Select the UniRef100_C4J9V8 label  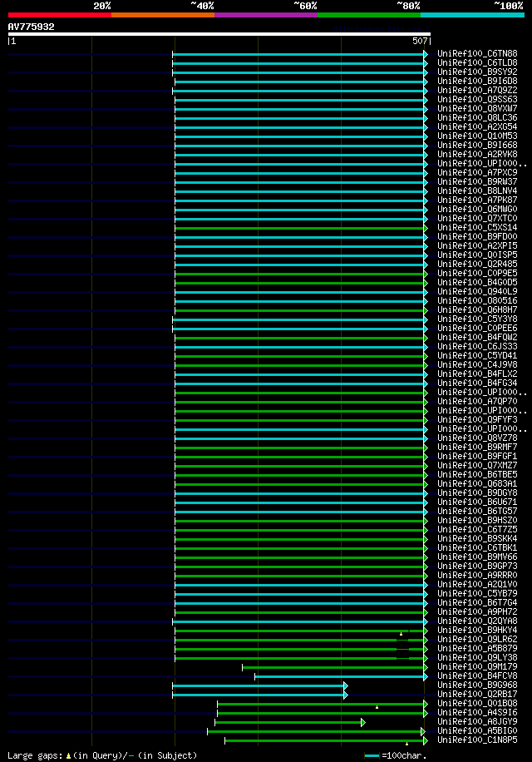coord(477,364)
